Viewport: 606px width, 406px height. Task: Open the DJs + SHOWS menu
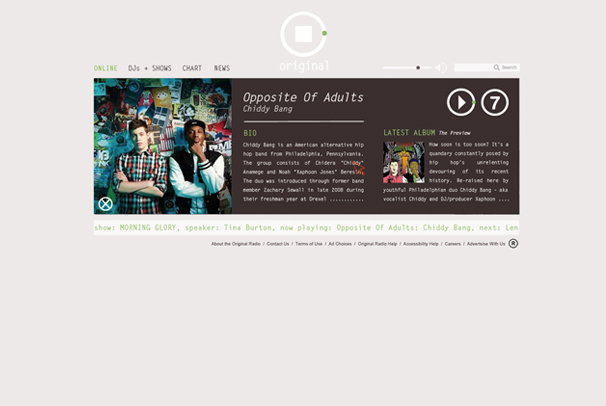[x=150, y=68]
